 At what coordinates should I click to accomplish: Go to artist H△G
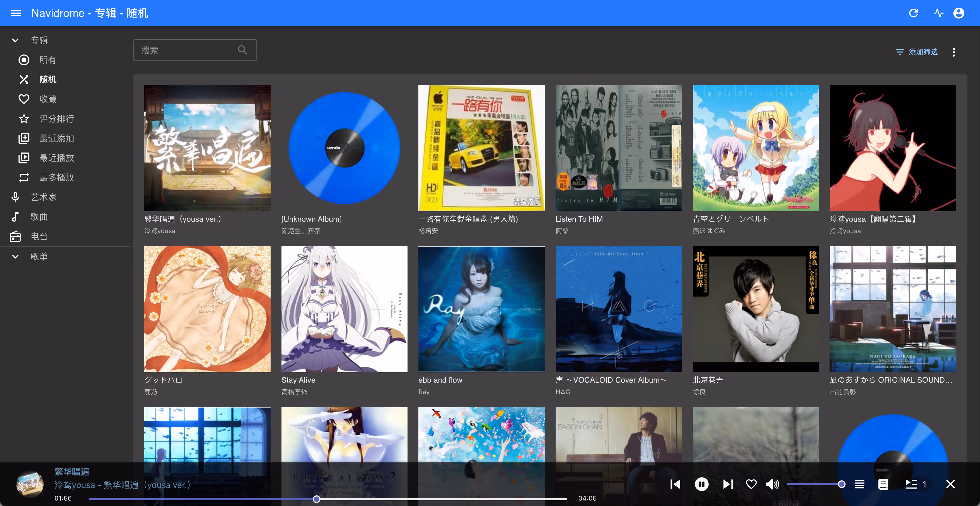point(563,392)
